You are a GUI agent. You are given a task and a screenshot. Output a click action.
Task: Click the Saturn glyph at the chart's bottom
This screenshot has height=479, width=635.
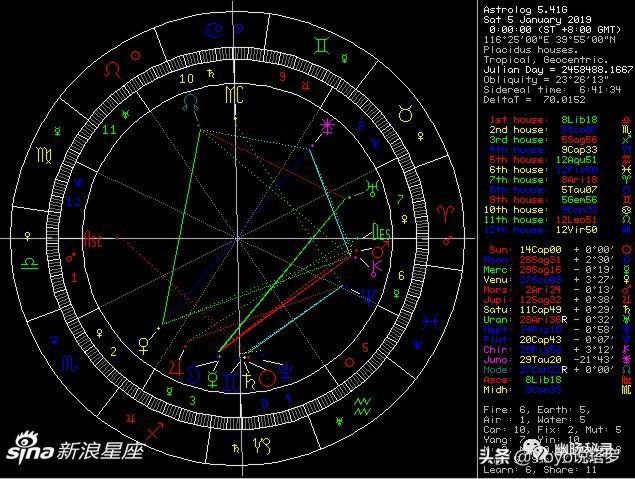pos(249,381)
